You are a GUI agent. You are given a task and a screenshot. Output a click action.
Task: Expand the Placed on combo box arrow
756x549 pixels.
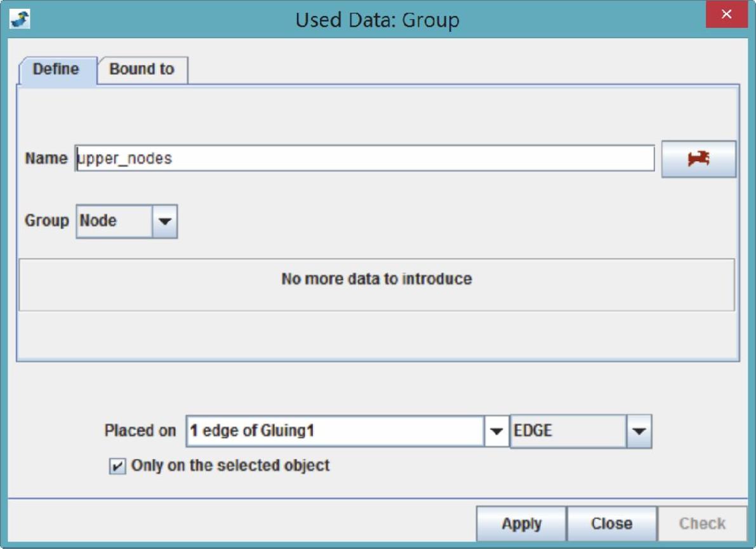click(x=496, y=432)
